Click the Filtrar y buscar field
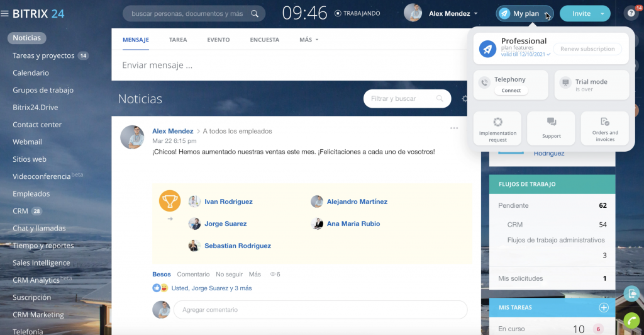 pos(401,99)
